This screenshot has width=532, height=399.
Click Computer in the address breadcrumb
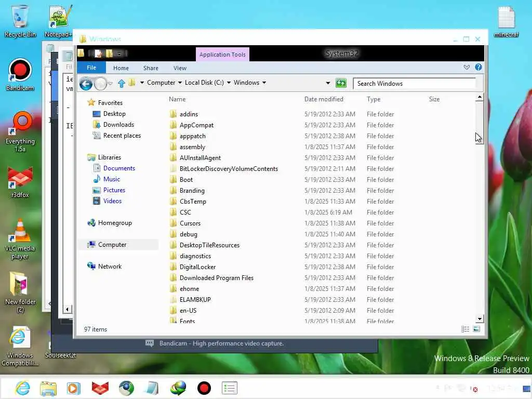161,83
